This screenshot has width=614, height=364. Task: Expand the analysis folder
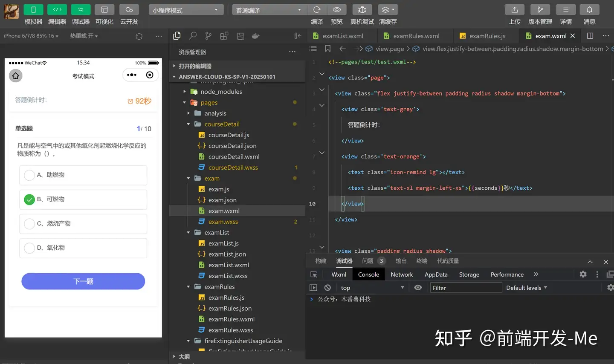pyautogui.click(x=188, y=113)
